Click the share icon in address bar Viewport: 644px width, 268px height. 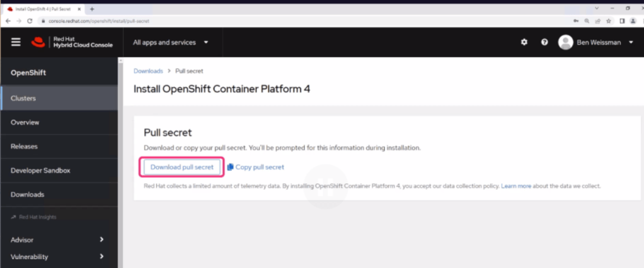click(598, 21)
